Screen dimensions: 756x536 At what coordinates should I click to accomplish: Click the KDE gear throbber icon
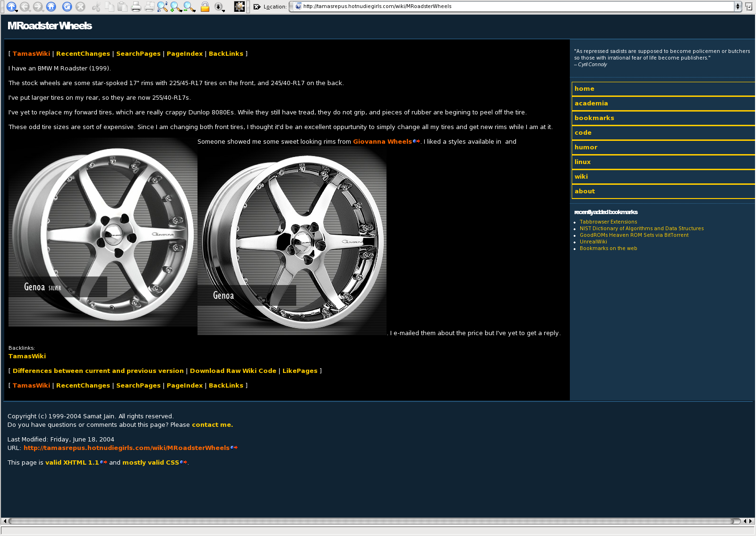pyautogui.click(x=240, y=7)
